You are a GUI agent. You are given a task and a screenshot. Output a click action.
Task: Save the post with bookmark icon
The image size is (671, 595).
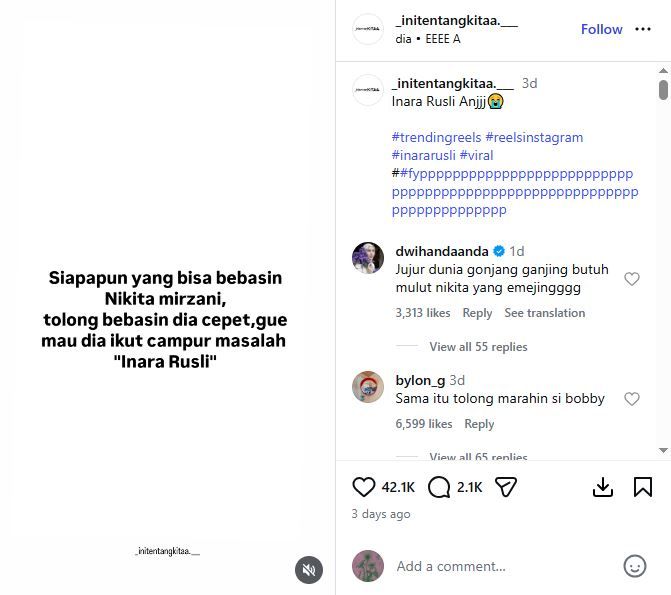point(643,487)
